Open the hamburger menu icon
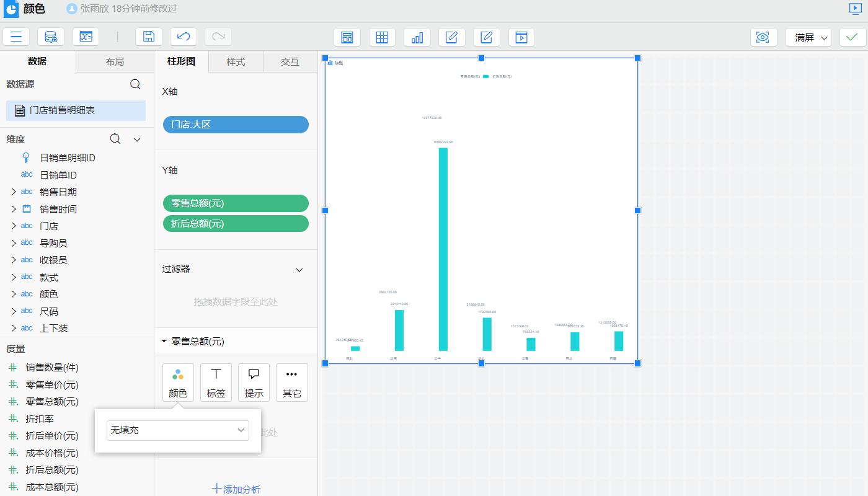 [16, 37]
